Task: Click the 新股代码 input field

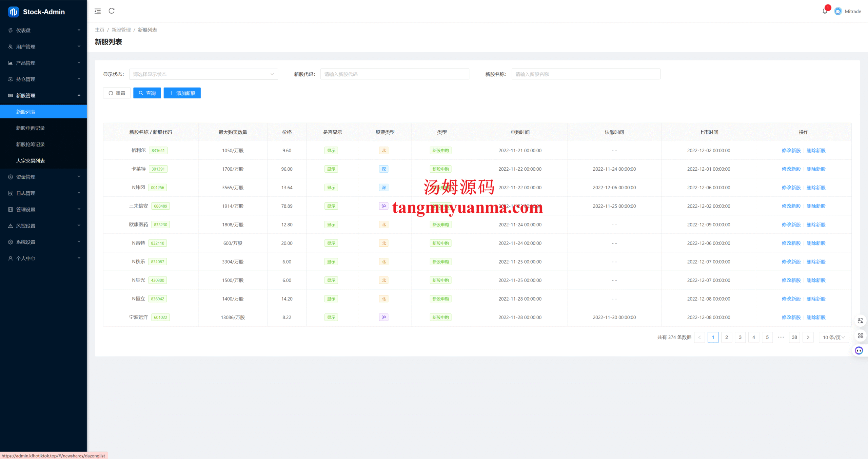Action: click(x=395, y=74)
